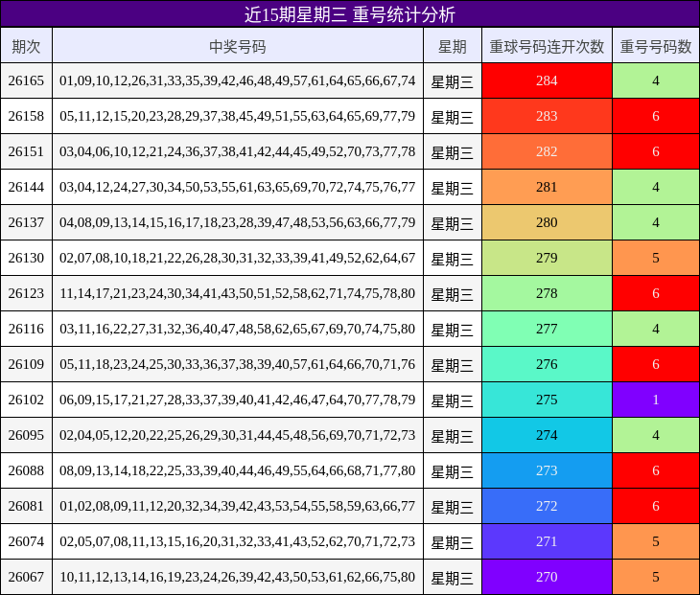700x595 pixels.
Task: Click the 重号号码数 column header
Action: coord(656,46)
